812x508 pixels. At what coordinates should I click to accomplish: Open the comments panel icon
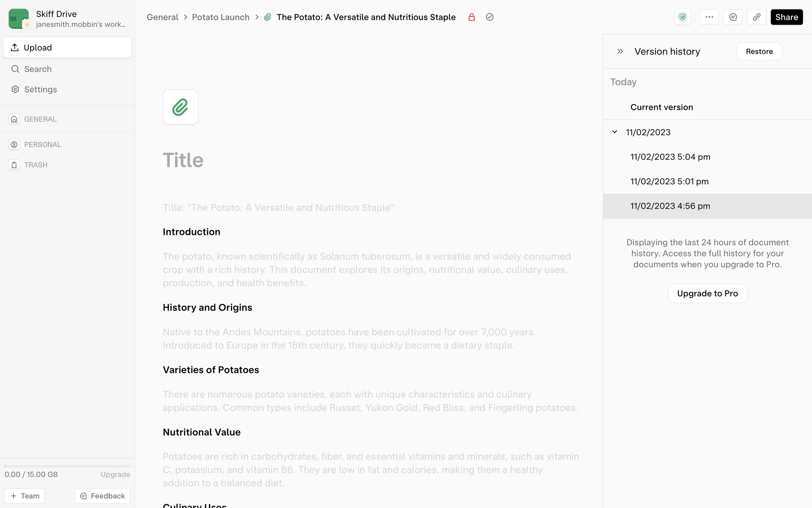point(733,17)
